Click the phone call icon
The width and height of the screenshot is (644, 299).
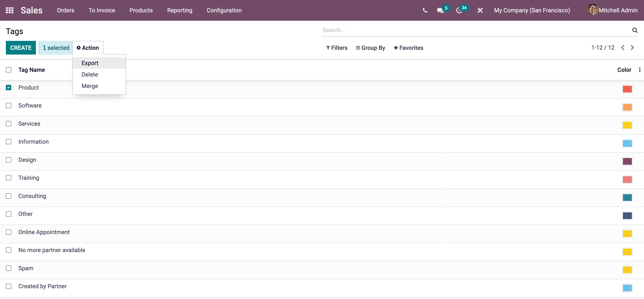425,10
